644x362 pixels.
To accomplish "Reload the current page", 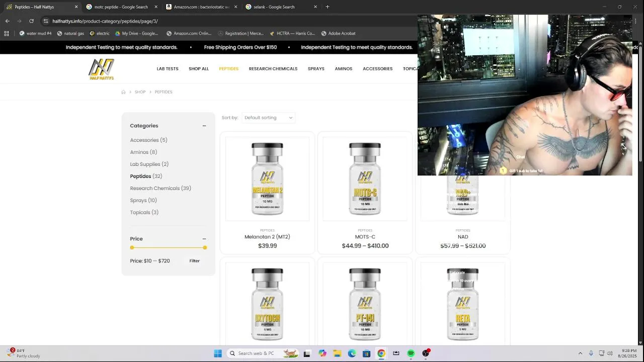I will pos(31,21).
